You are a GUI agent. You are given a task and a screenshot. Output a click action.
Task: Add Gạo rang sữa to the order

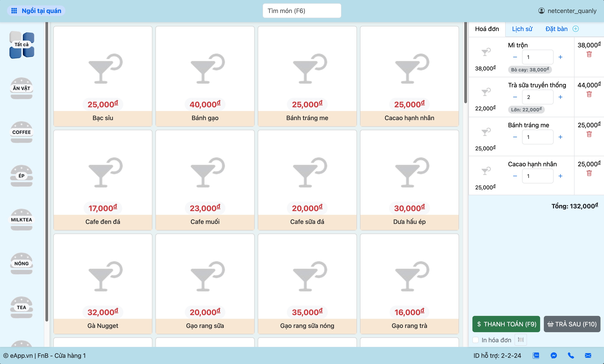205,284
